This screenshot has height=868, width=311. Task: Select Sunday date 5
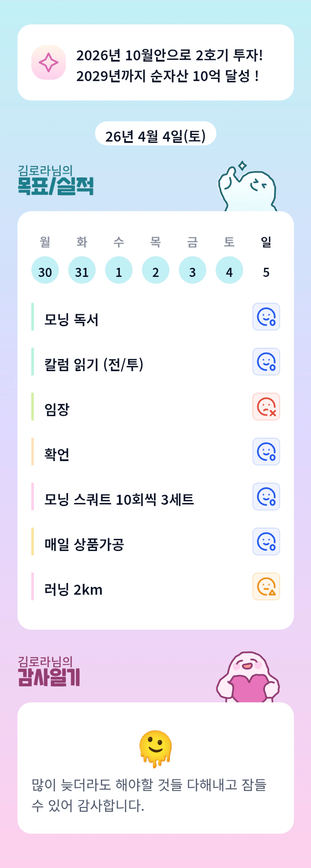coord(266,272)
